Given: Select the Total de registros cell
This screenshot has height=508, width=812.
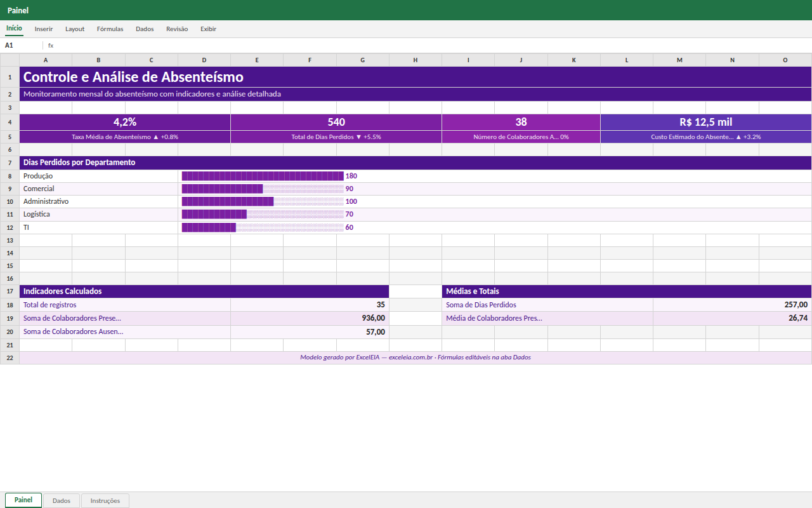Looking at the screenshot, I should (125, 305).
